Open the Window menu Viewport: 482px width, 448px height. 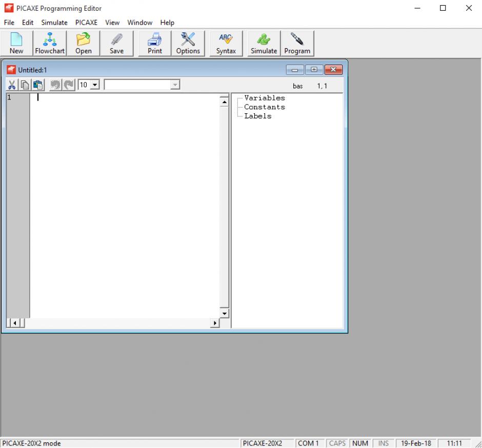point(140,23)
